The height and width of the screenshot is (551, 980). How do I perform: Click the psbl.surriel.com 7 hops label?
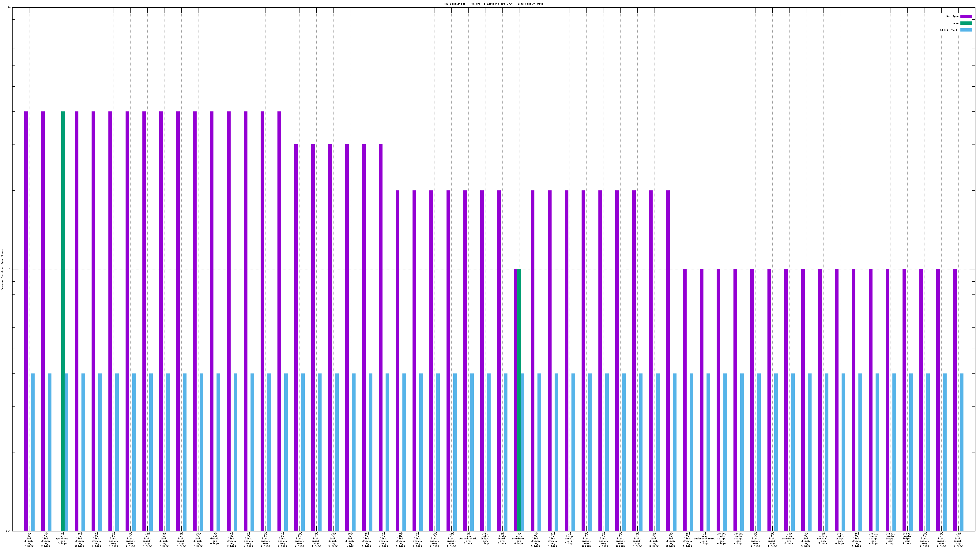[823, 538]
